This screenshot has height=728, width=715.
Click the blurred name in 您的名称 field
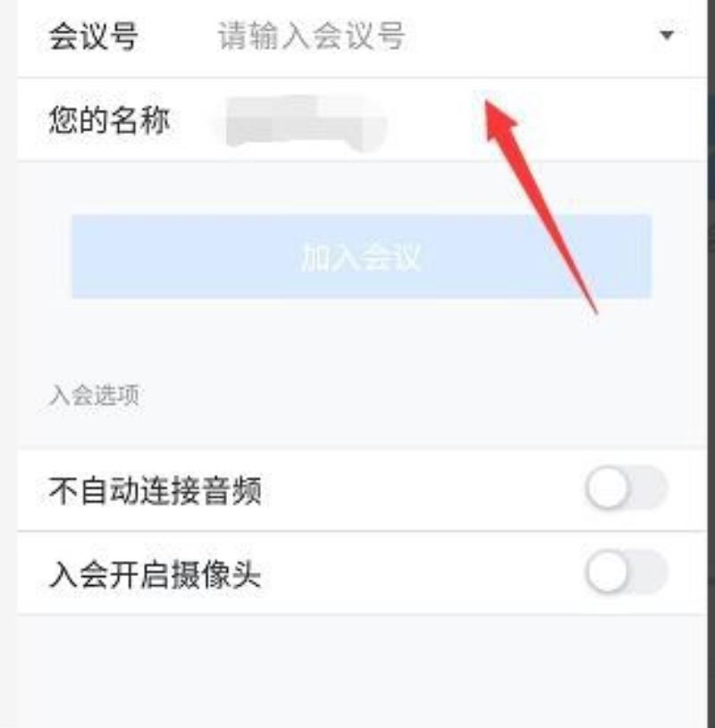tap(306, 122)
